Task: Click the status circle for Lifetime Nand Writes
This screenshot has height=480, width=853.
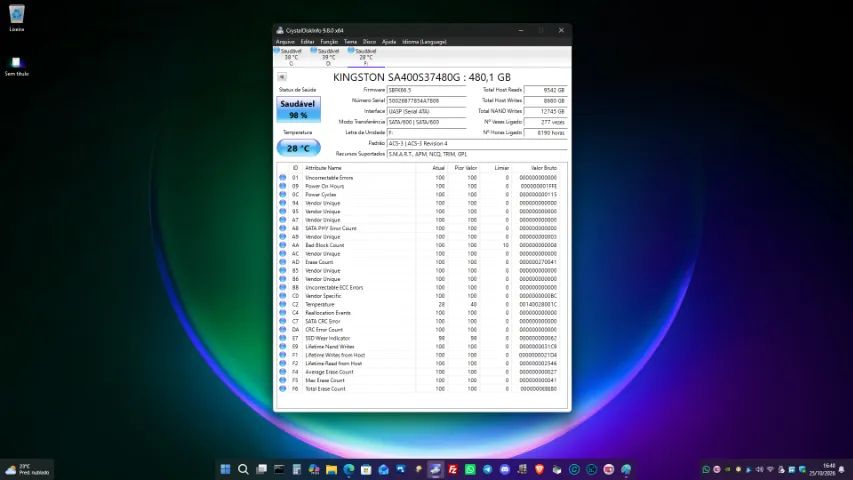Action: [x=282, y=346]
